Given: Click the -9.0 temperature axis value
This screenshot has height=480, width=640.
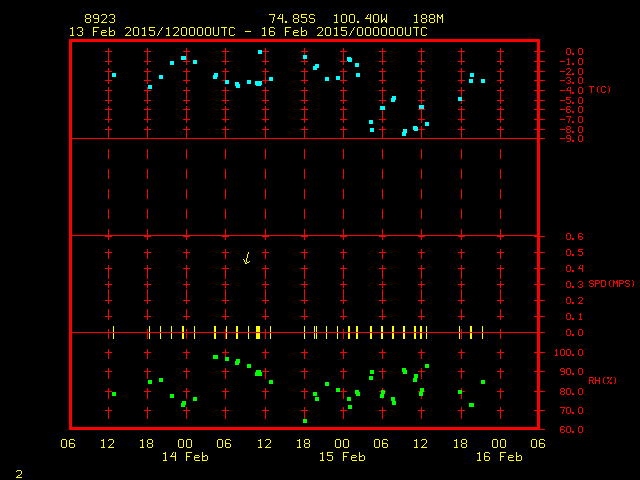Looking at the screenshot, I should (575, 139).
